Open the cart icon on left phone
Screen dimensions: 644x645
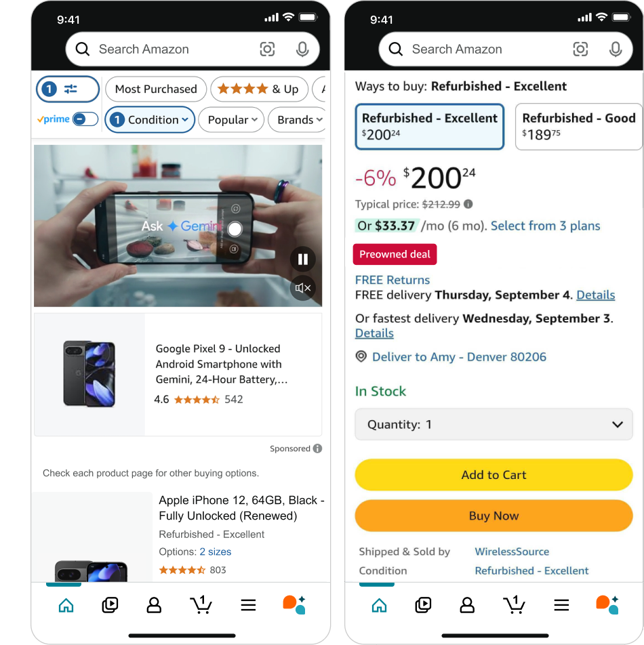[x=201, y=604]
